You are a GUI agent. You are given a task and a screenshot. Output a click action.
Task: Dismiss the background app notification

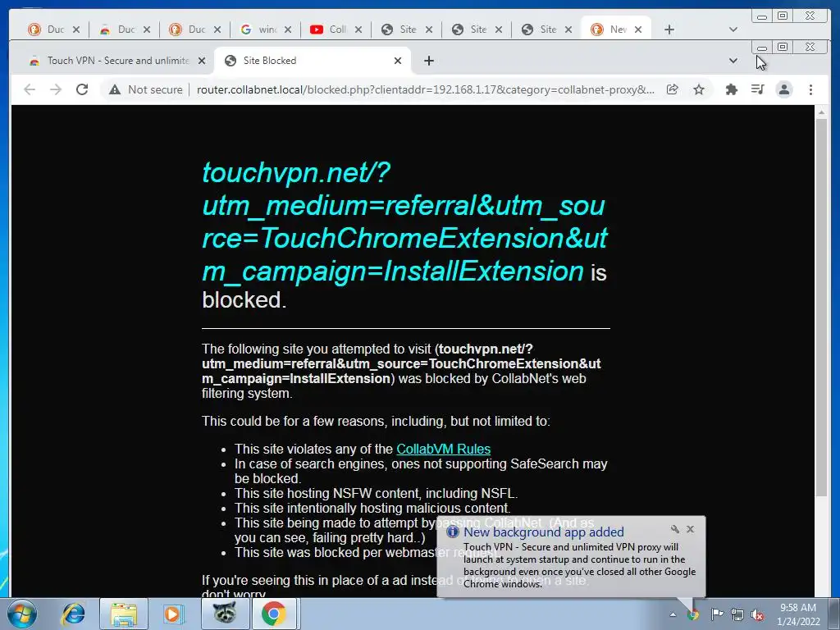(691, 529)
